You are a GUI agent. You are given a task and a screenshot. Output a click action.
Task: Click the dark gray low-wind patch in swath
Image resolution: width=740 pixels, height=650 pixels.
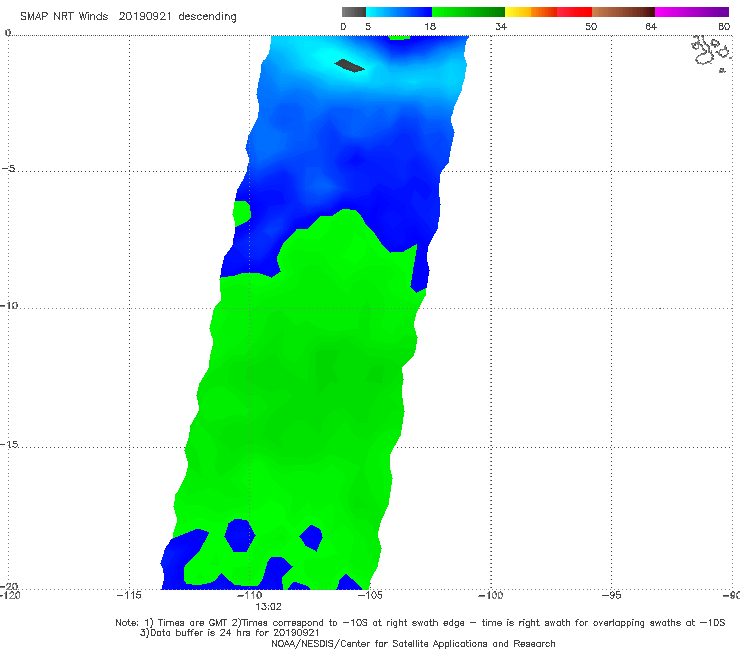tap(350, 66)
